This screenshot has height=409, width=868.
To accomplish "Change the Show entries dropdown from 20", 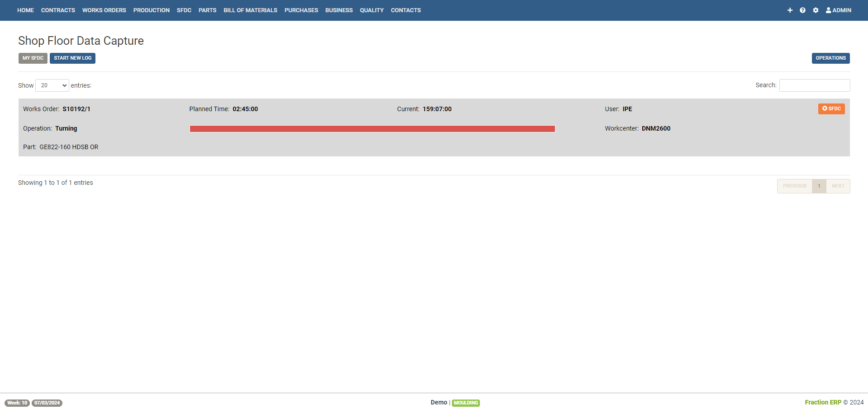I will click(52, 85).
